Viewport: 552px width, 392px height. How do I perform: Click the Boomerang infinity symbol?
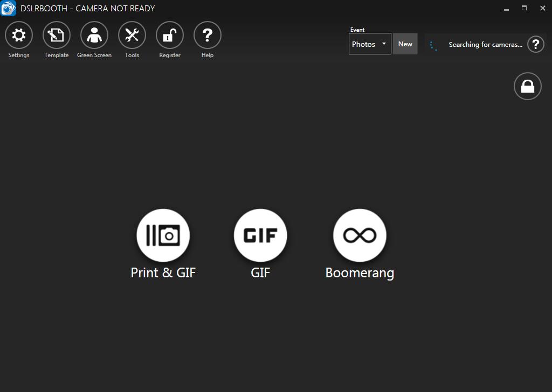(359, 235)
